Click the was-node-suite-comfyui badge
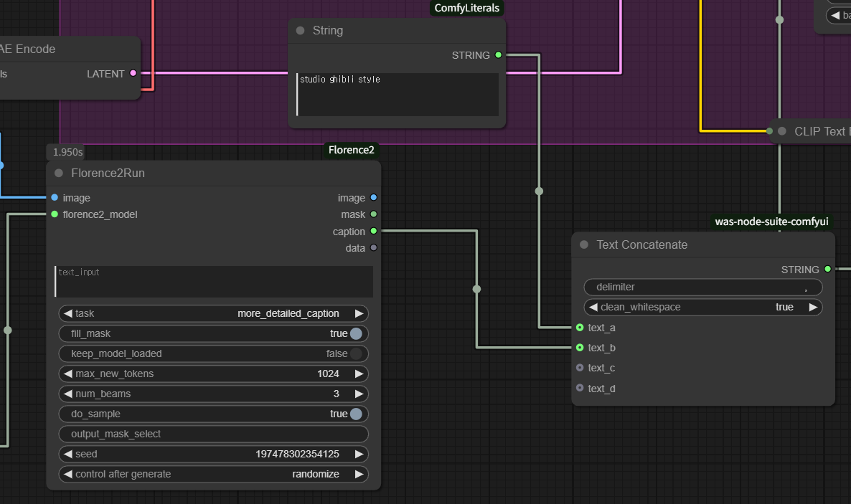Screen dimensions: 851x504 point(772,222)
